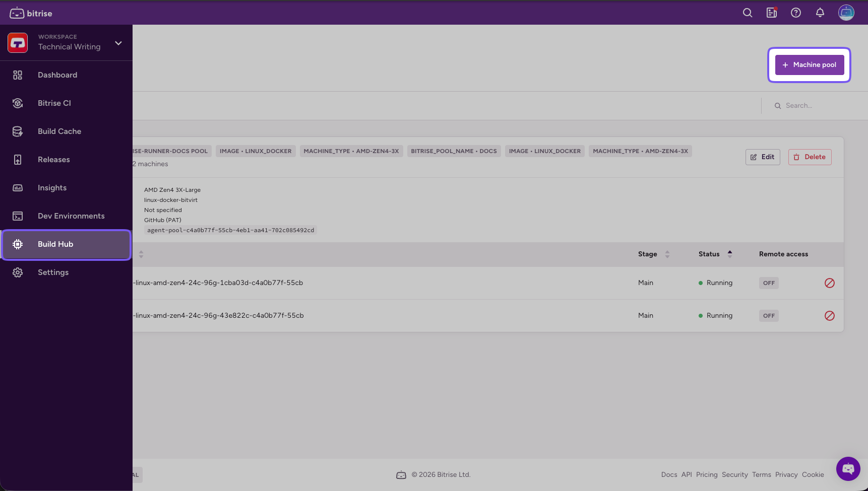Click the Insights chart icon
Image resolution: width=868 pixels, height=491 pixels.
click(18, 188)
